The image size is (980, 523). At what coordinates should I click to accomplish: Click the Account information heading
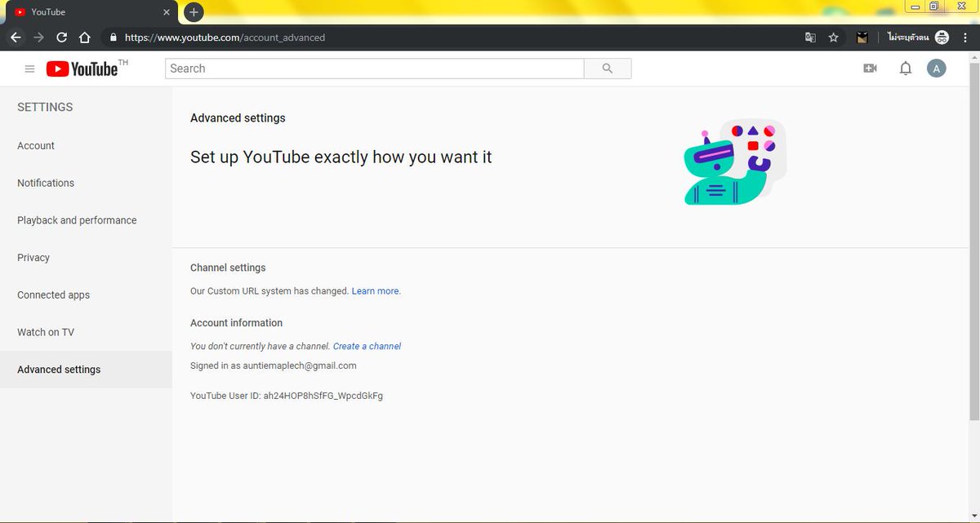[x=236, y=323]
